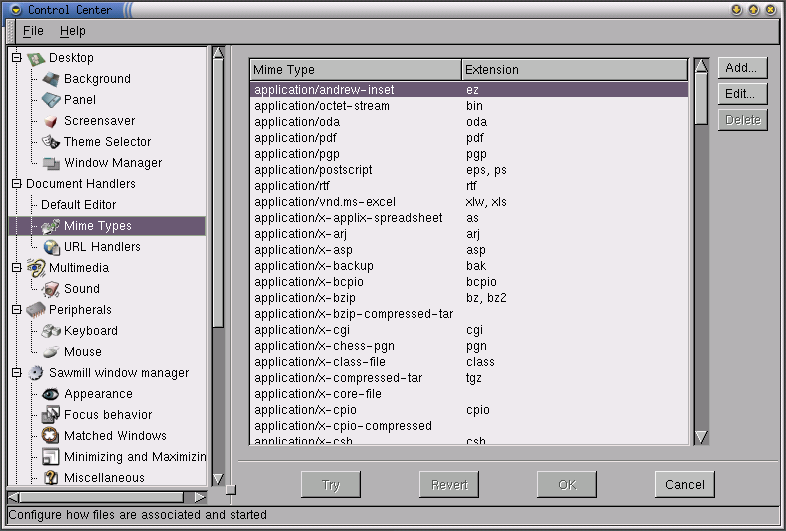Click the Edit... button
This screenshot has width=786, height=531.
(742, 94)
